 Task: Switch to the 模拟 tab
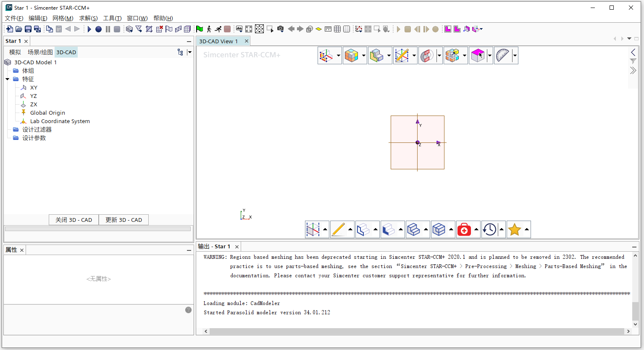click(15, 52)
